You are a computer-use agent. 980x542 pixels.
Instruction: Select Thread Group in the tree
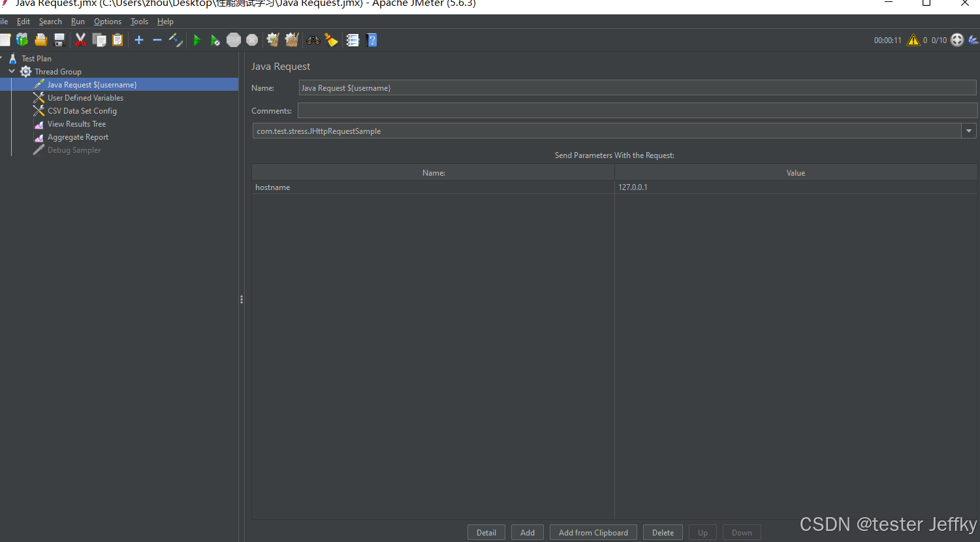[x=58, y=72]
